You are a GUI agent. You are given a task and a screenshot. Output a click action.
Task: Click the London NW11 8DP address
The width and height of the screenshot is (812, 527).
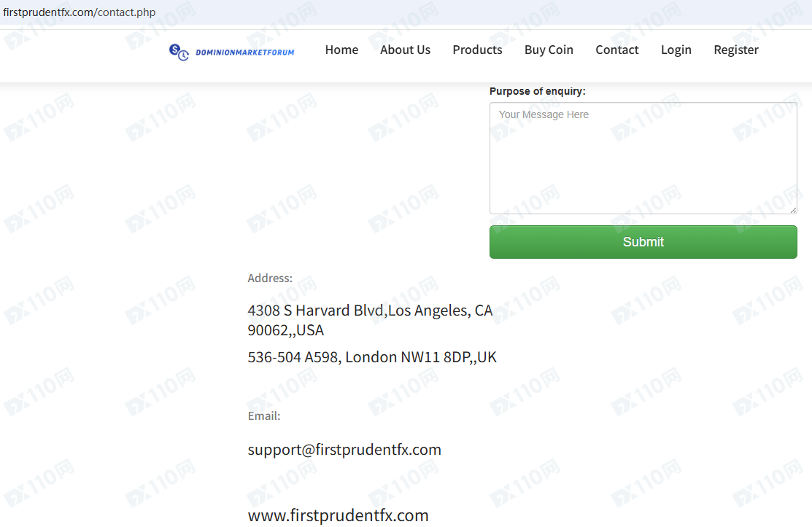[372, 357]
